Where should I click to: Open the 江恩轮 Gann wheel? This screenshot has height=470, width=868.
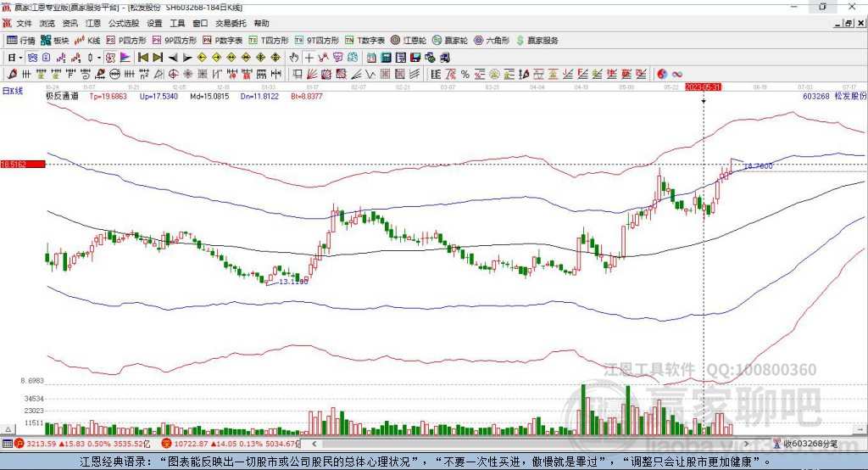click(x=409, y=41)
